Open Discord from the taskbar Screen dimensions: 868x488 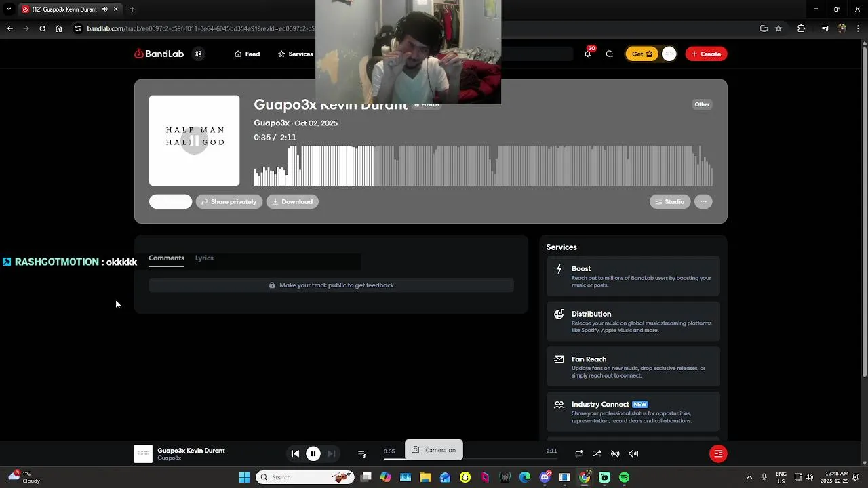pos(545,477)
